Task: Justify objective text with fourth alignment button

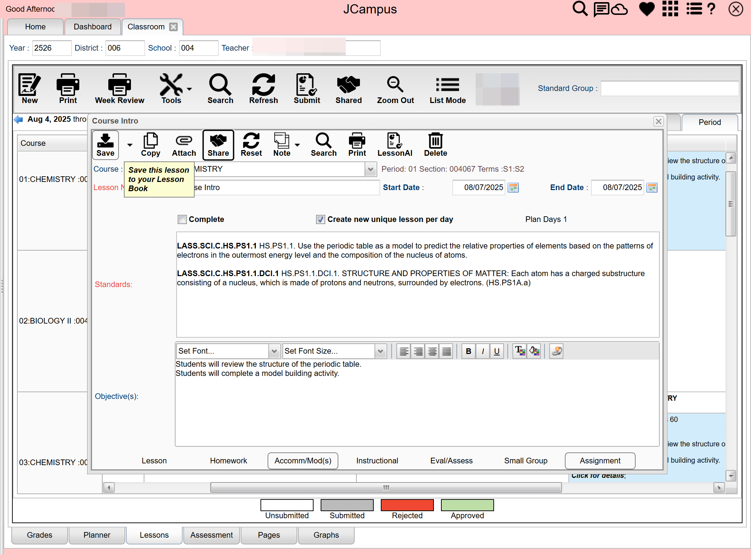Action: tap(447, 351)
